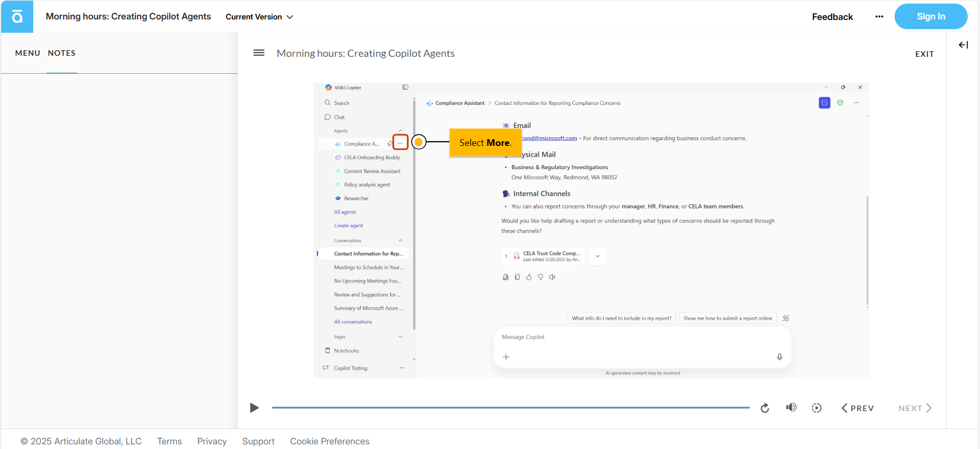980x449 pixels.
Task: Open the Terms footer link
Action: coord(169,441)
